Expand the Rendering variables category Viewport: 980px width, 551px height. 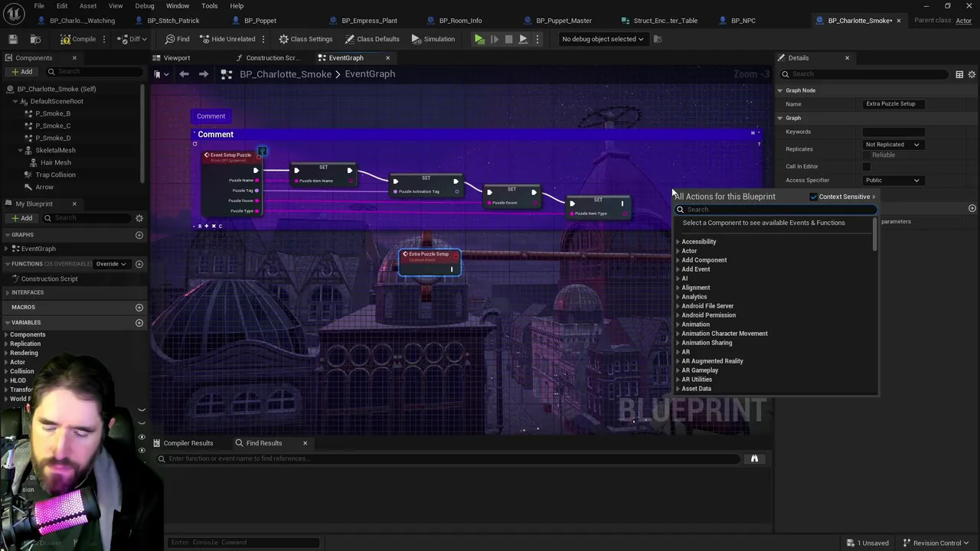[x=6, y=353]
